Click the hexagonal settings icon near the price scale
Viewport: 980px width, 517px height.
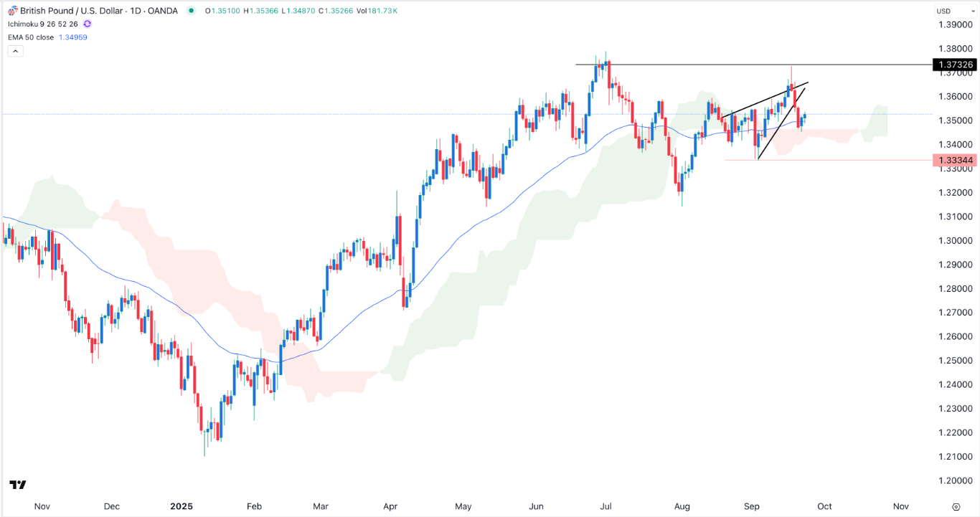(956, 507)
